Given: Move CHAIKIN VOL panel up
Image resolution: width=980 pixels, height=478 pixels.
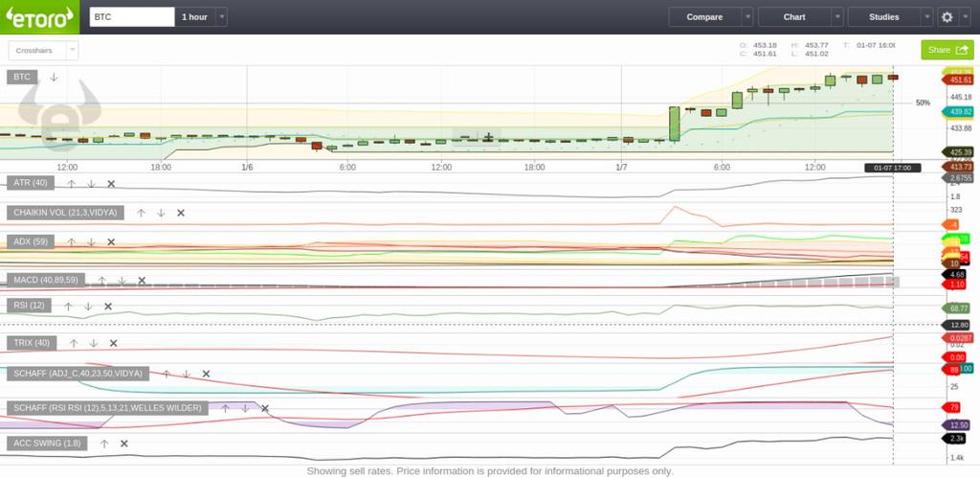Looking at the screenshot, I should pos(142,213).
